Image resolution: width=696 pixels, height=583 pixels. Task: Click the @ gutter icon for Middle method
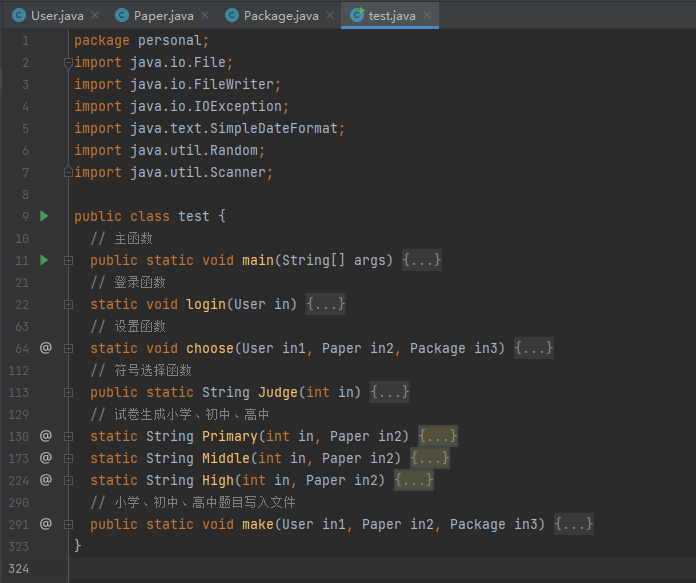[45, 458]
